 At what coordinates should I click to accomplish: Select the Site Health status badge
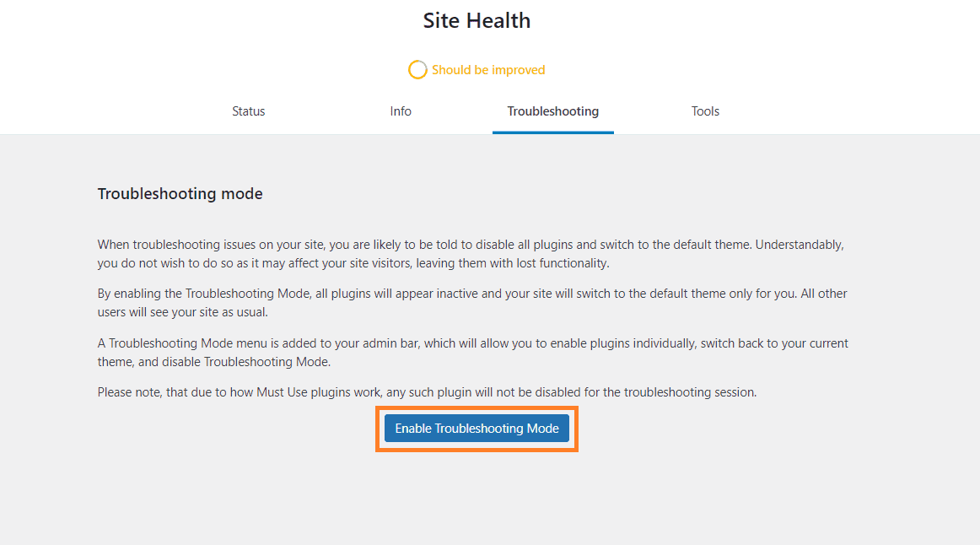477,69
